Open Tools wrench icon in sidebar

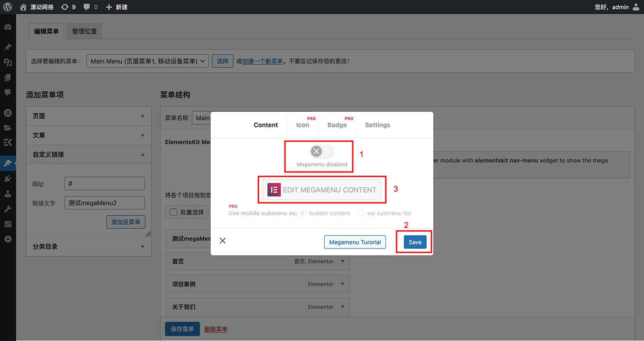tap(8, 209)
